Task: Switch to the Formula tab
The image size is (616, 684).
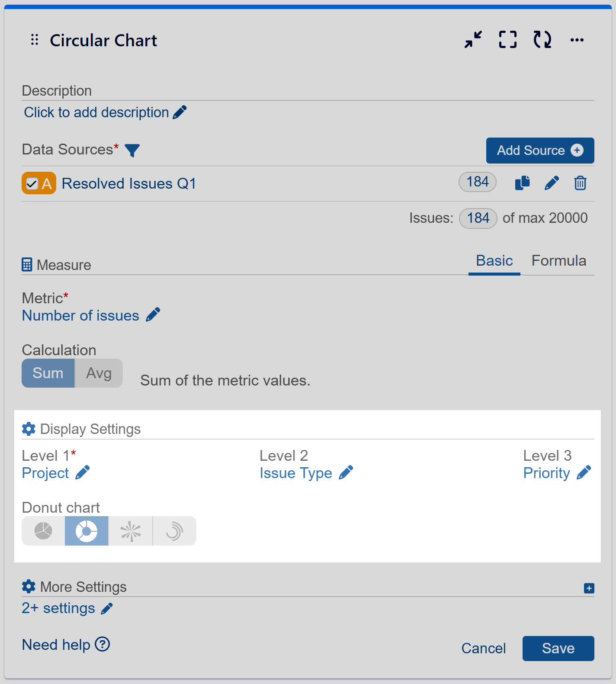Action: click(559, 261)
